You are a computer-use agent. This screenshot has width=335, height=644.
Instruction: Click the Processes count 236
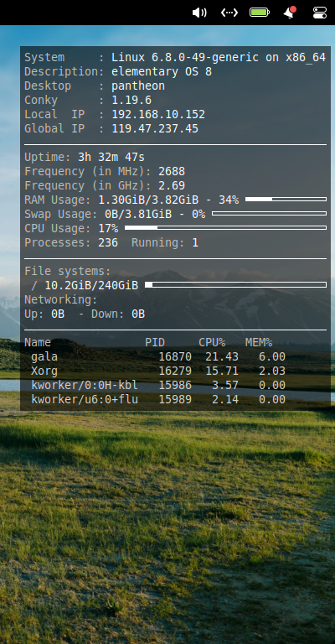(108, 242)
